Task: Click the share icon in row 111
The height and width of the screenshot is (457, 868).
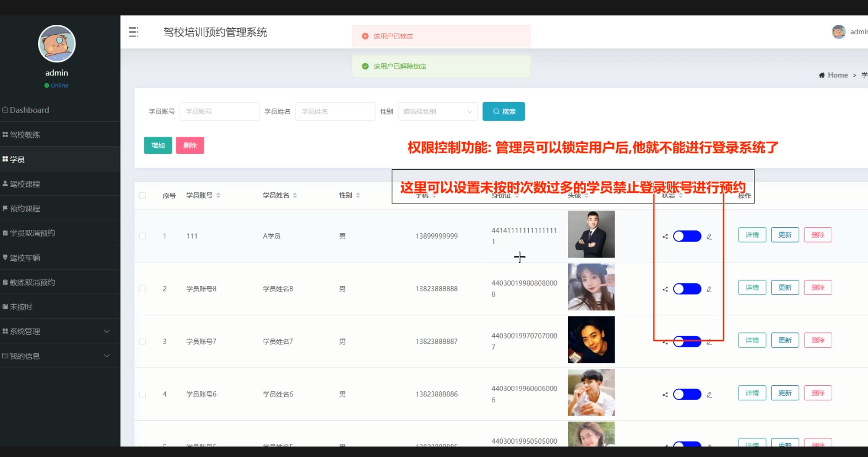Action: (665, 236)
